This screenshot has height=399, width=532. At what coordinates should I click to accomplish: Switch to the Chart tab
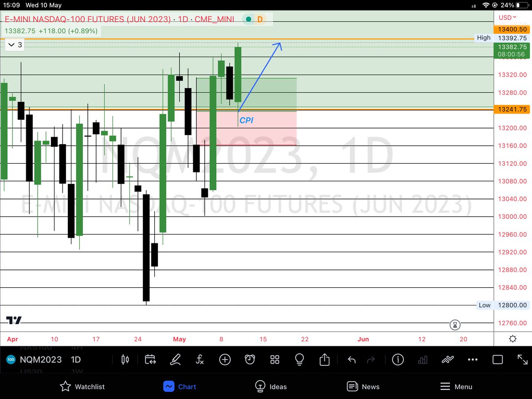pyautogui.click(x=180, y=387)
